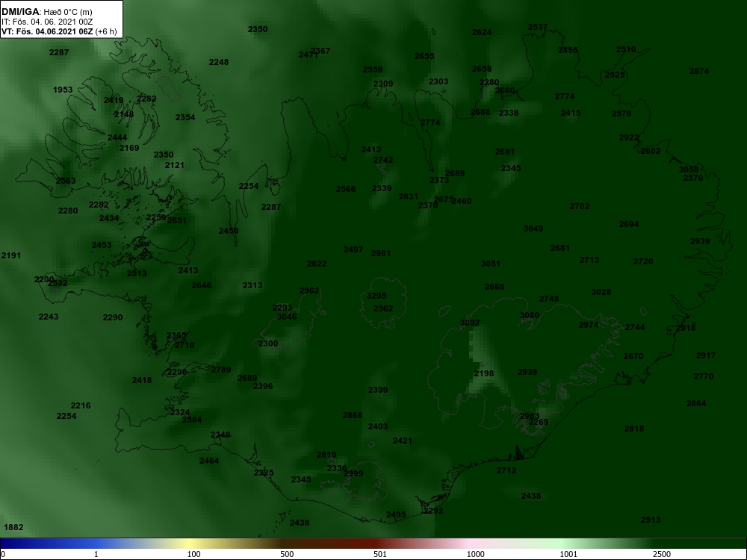Click the map value 2712
The width and height of the screenshot is (747, 560).
click(506, 470)
